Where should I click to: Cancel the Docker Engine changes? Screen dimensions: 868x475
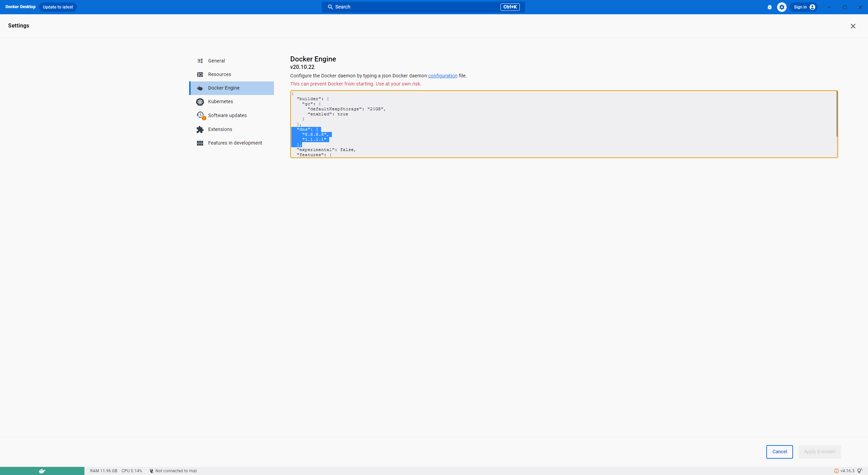[779, 452]
